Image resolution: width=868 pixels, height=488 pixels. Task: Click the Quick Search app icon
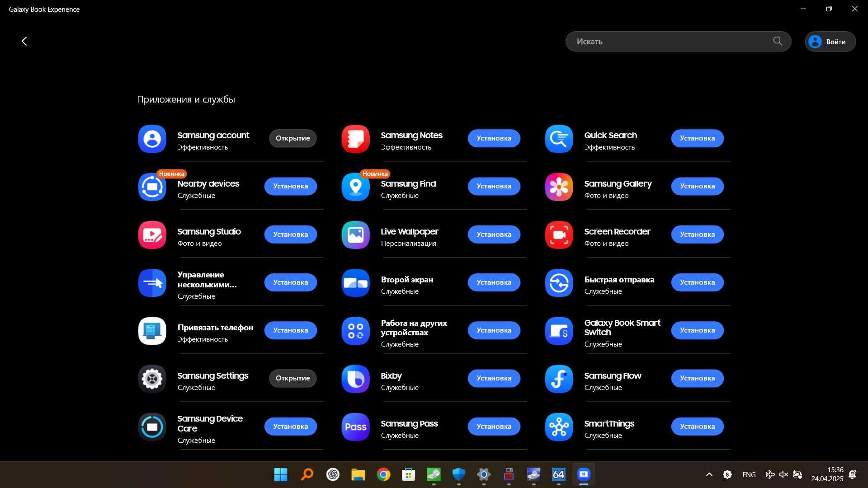[559, 139]
